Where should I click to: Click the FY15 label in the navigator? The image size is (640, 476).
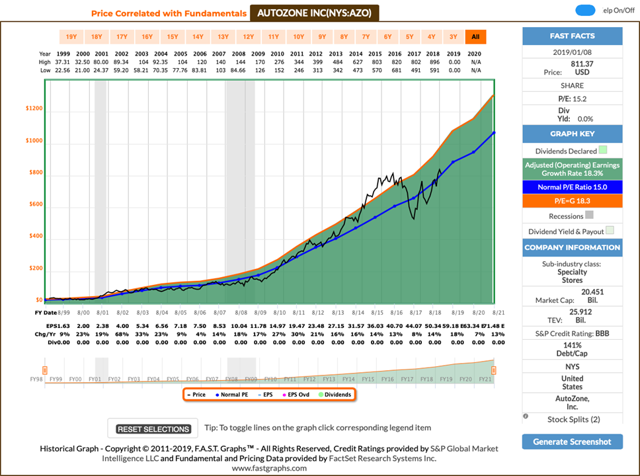368,379
